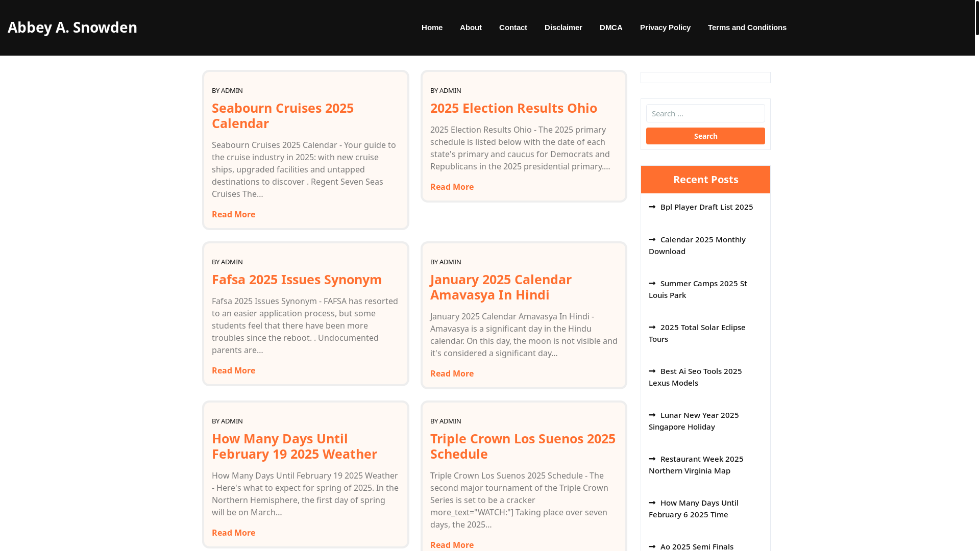The width and height of the screenshot is (980, 551).
Task: Open the DMCA page
Action: tap(611, 28)
